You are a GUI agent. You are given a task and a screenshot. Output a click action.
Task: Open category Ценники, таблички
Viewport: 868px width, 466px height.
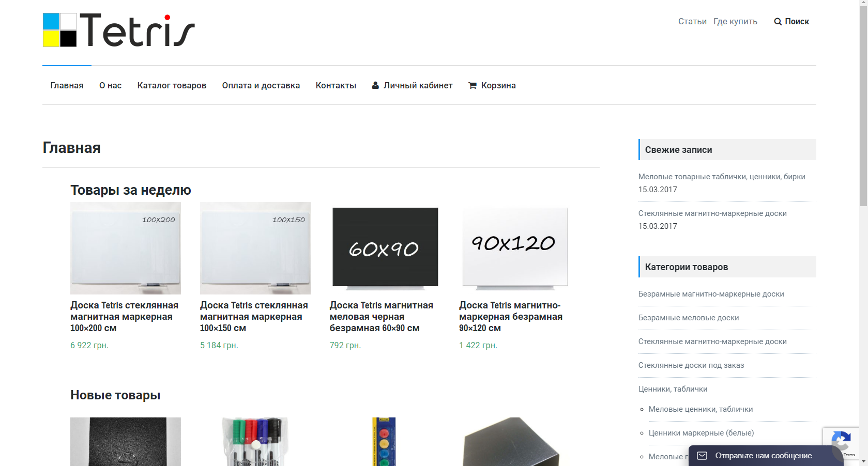[673, 389]
